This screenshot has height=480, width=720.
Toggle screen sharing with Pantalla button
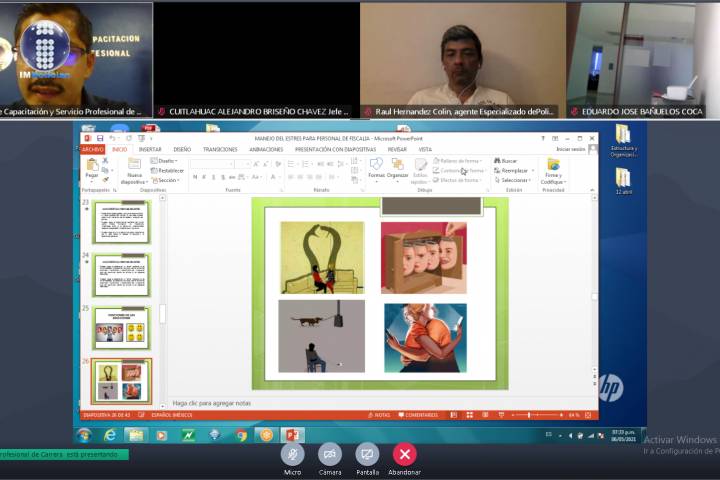pos(367,454)
